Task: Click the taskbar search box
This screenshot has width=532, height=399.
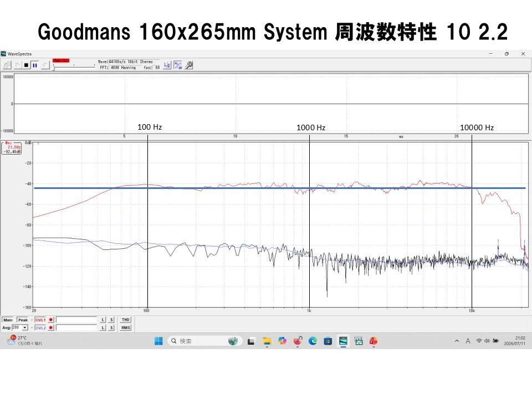Action: 205,341
